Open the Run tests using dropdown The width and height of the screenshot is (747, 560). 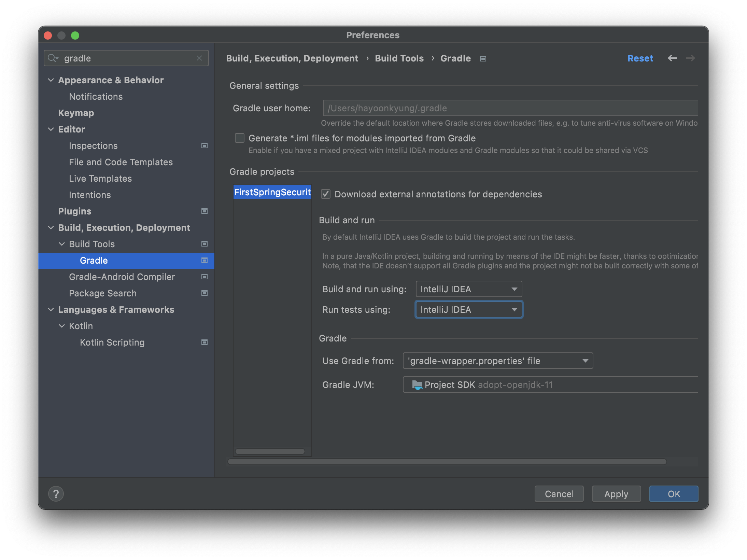pos(468,309)
